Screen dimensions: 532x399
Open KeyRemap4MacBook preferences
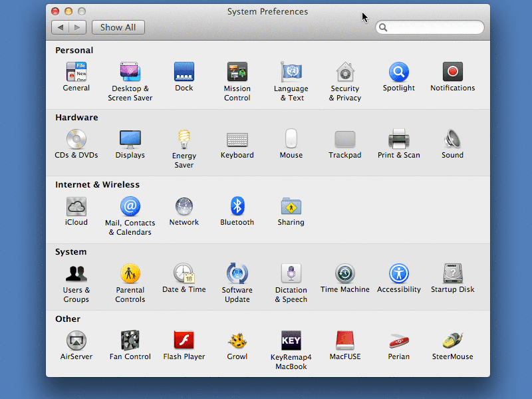[x=291, y=341]
